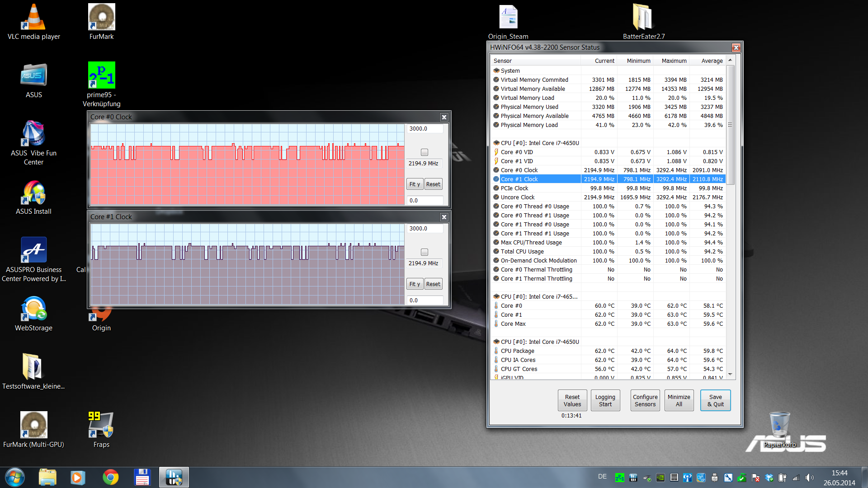This screenshot has height=488, width=868.
Task: Open the BatterEater2.7 folder
Action: click(x=643, y=18)
